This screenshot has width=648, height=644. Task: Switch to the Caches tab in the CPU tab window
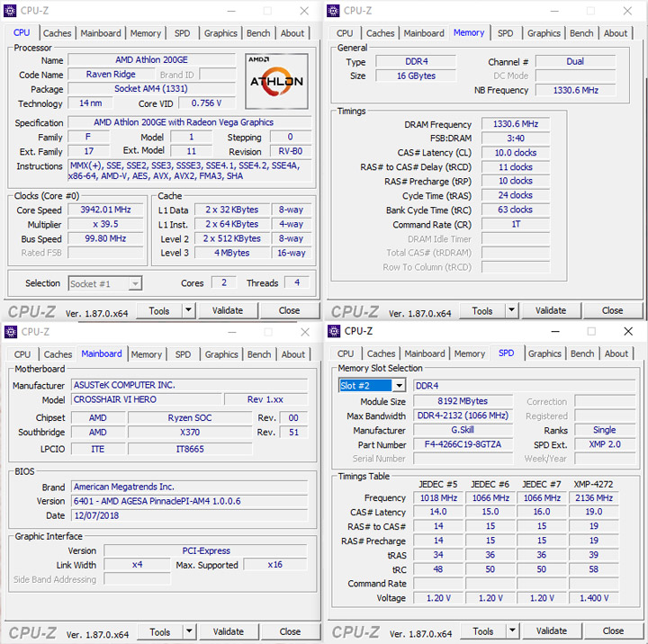(57, 33)
